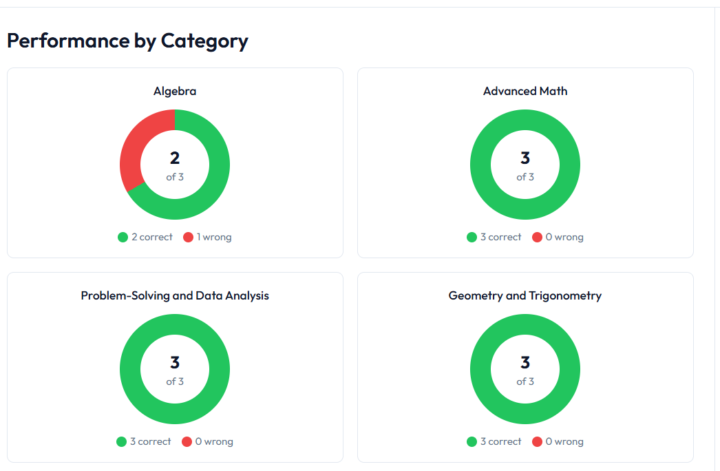This screenshot has height=471, width=720.
Task: Click Geometry green correct legend dot
Action: coord(472,441)
